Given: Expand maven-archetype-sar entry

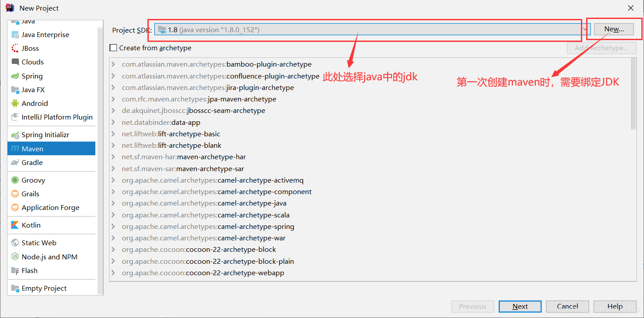Looking at the screenshot, I should (x=113, y=168).
